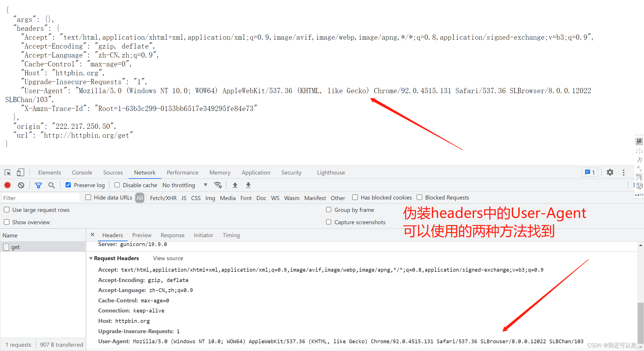This screenshot has width=644, height=351.
Task: Focus the Filter text field
Action: 41,198
